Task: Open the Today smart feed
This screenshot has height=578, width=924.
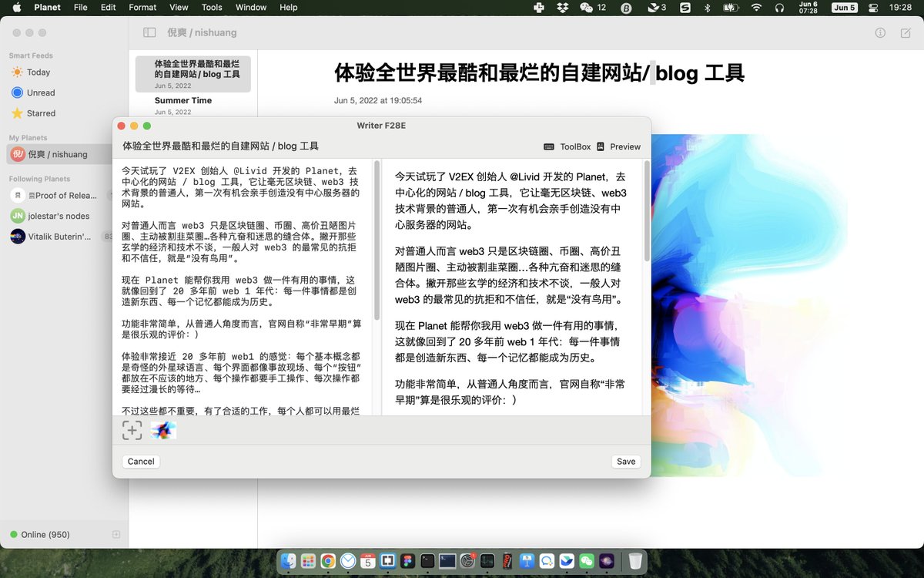Action: point(35,72)
